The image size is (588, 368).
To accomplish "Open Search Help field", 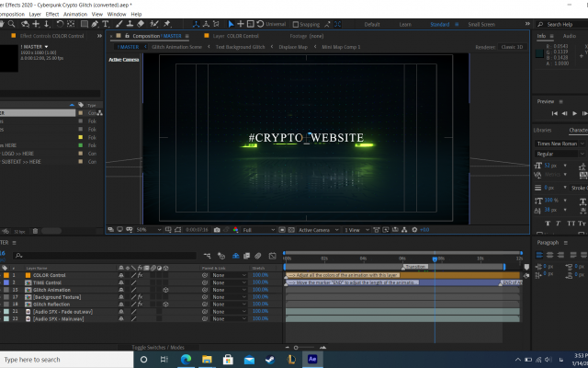I will click(560, 24).
